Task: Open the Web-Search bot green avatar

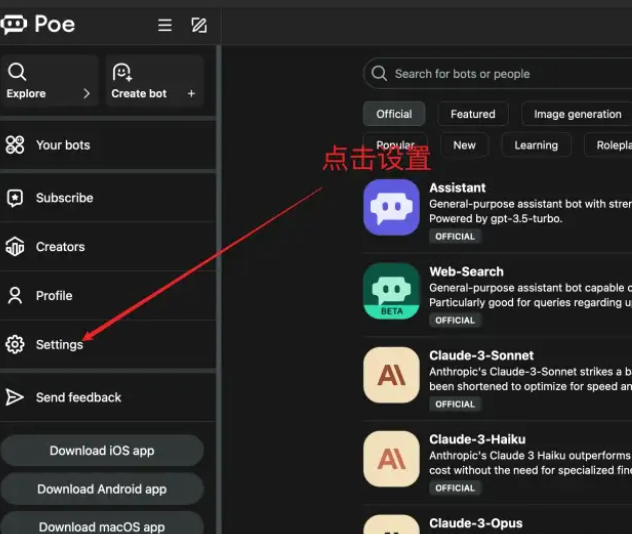Action: coord(391,291)
